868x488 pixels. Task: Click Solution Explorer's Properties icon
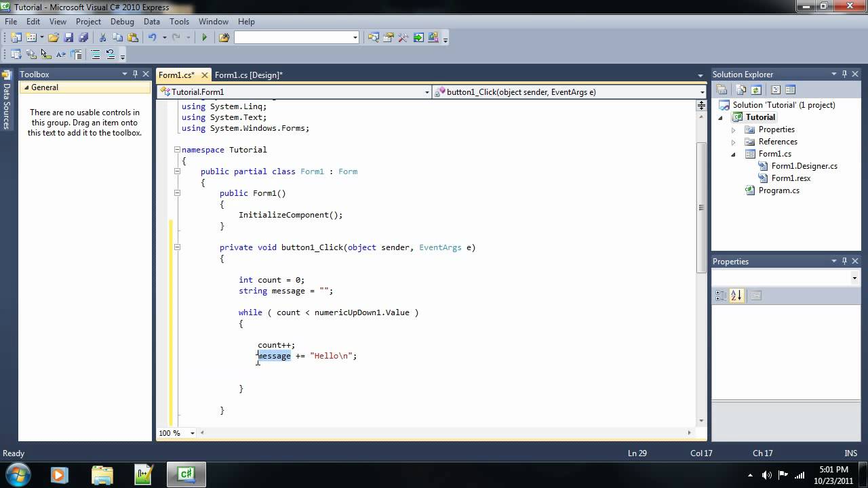[x=722, y=89]
